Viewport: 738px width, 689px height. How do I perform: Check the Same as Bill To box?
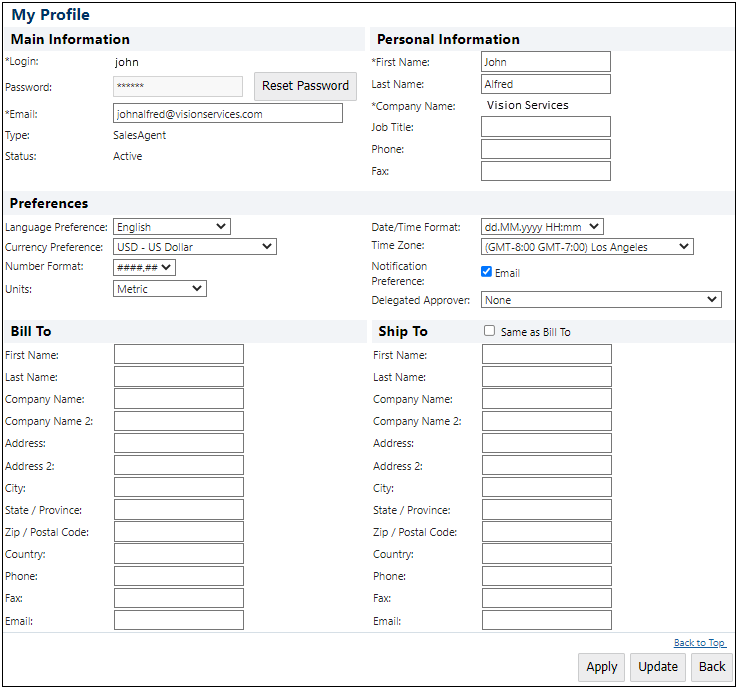point(489,331)
